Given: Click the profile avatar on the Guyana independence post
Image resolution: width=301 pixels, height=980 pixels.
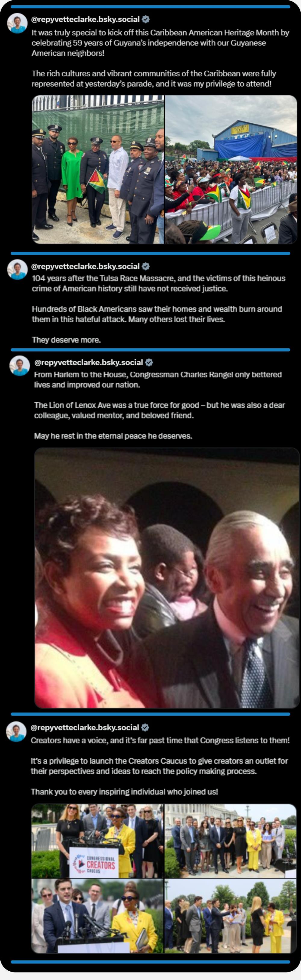Looking at the screenshot, I should click(17, 23).
